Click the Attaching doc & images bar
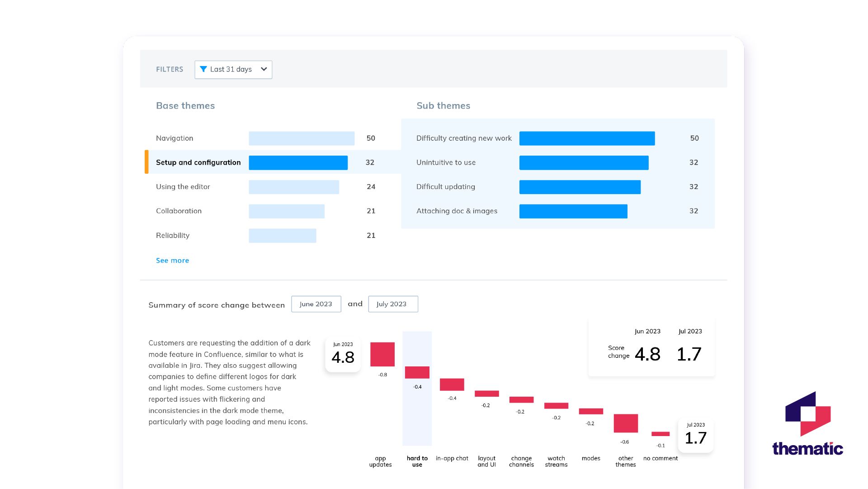The width and height of the screenshot is (868, 489). pos(573,211)
